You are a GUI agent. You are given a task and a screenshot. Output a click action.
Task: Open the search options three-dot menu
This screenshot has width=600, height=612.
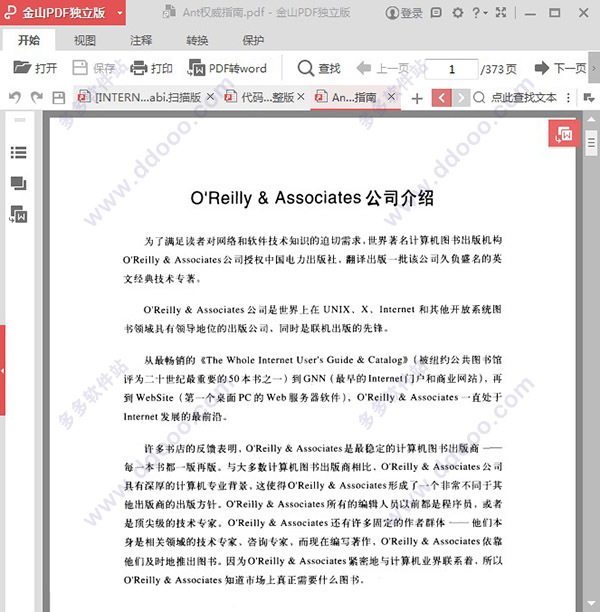(x=568, y=98)
